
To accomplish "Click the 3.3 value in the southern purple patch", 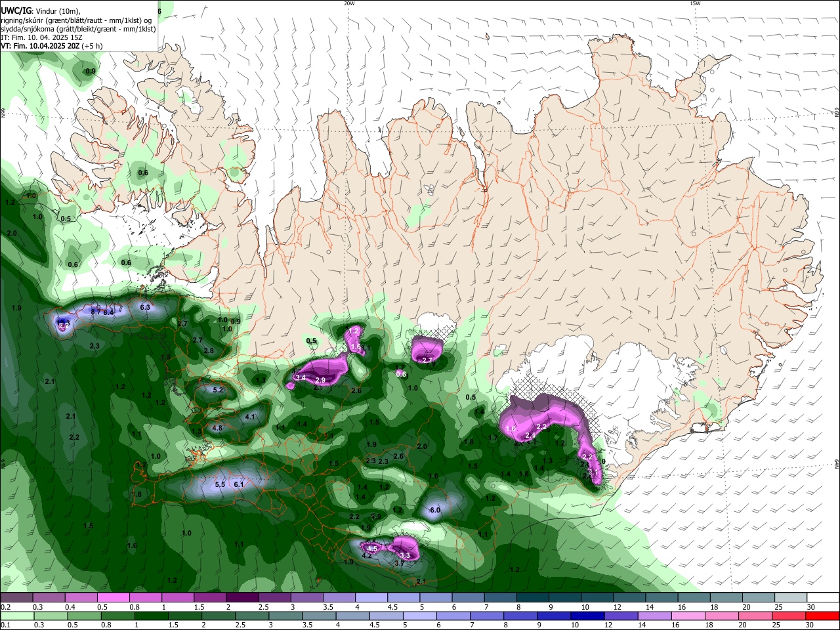I will pos(405,555).
